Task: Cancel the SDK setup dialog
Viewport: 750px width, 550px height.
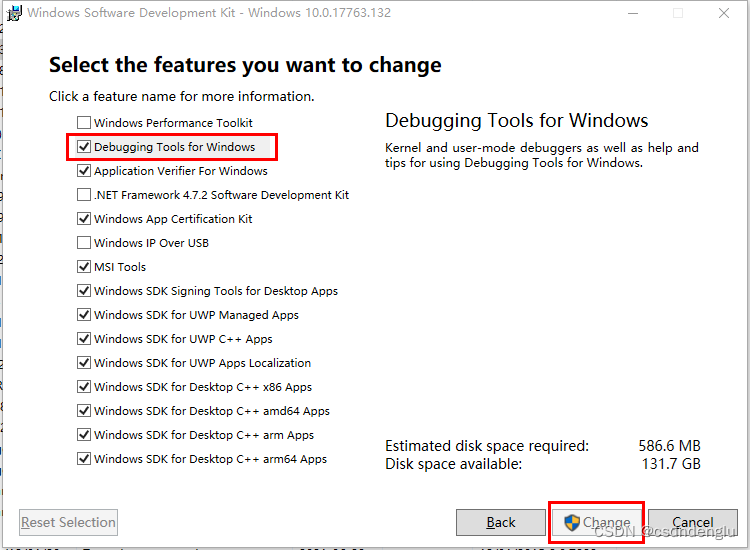Action: (x=693, y=522)
